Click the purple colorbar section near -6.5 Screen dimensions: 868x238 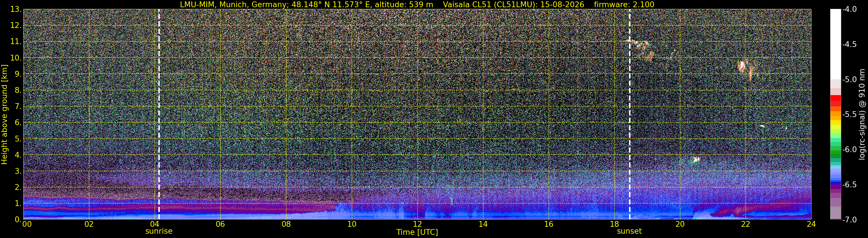(835, 185)
